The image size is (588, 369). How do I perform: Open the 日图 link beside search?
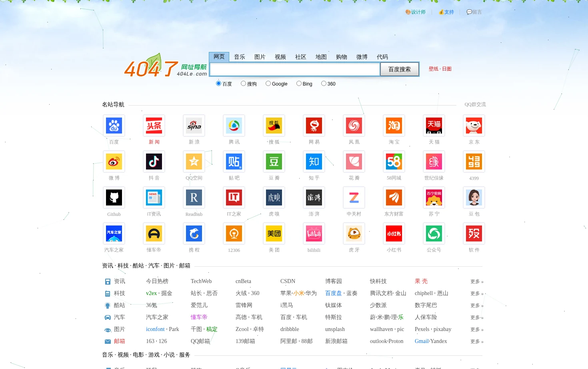(447, 69)
